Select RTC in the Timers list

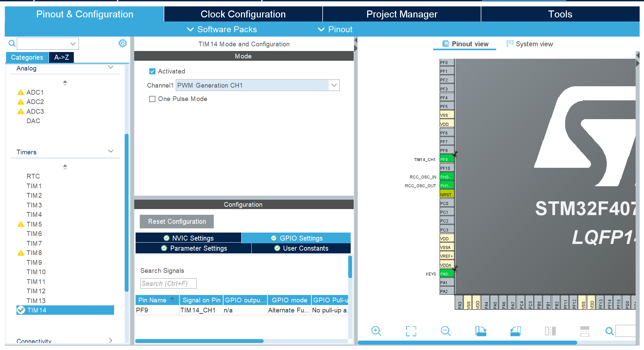pyautogui.click(x=33, y=176)
